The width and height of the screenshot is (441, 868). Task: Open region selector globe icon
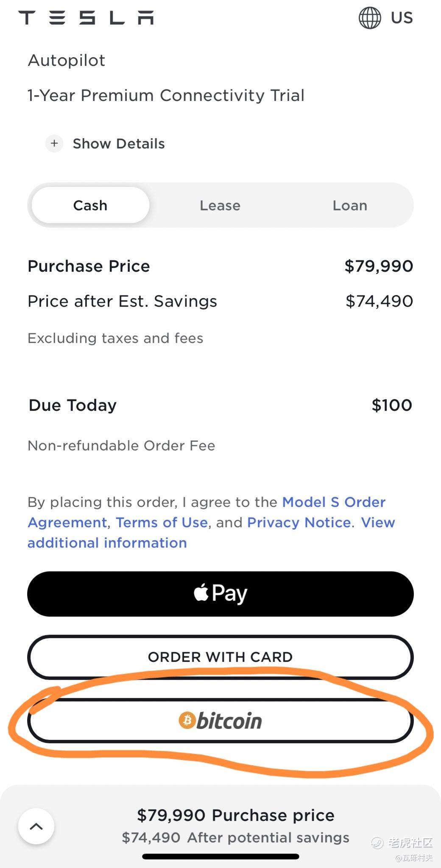tap(370, 18)
